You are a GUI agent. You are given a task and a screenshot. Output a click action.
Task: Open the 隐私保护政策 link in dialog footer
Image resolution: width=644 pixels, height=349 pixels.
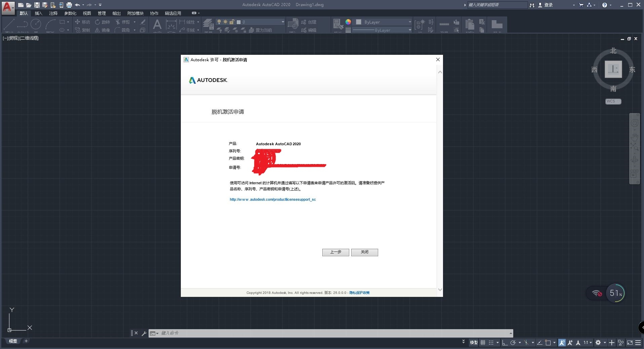pyautogui.click(x=359, y=293)
